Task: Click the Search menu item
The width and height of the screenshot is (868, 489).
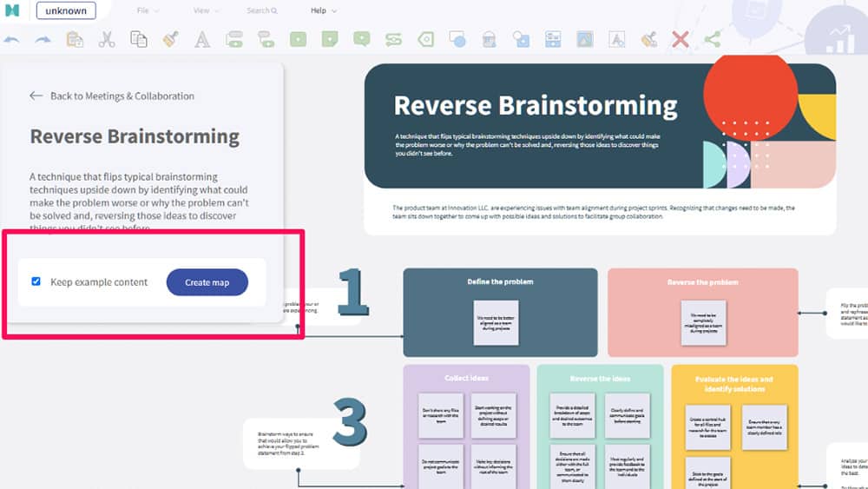Action: (261, 10)
